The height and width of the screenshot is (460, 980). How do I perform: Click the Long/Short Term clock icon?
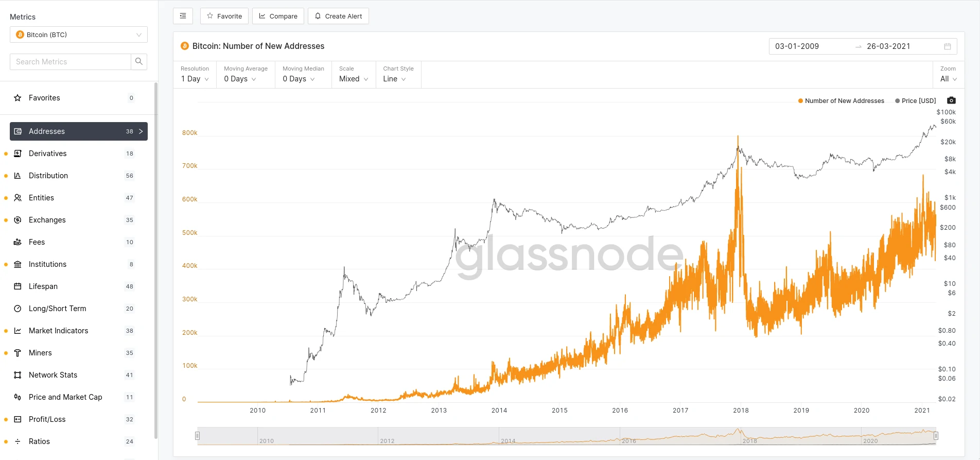[17, 309]
